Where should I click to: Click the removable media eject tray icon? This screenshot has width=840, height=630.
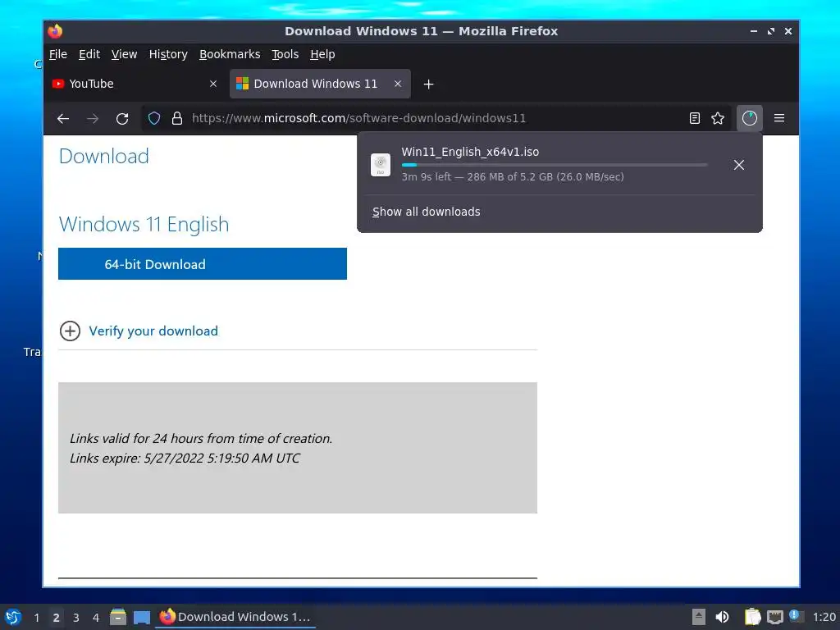click(x=699, y=617)
